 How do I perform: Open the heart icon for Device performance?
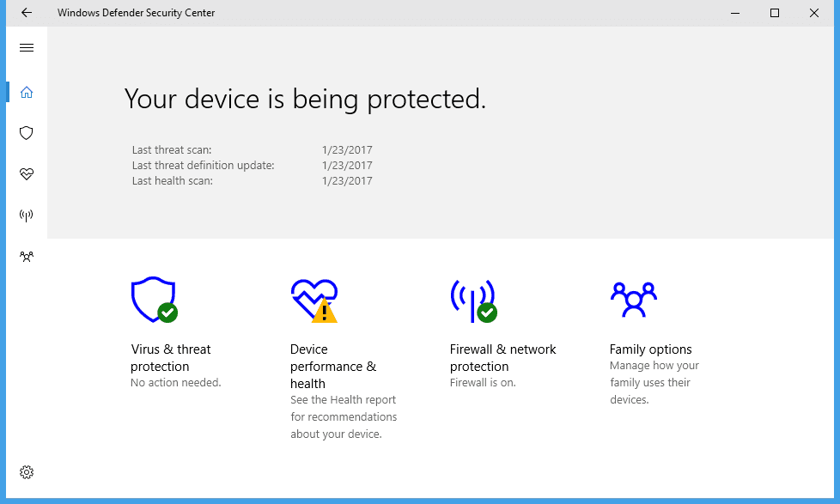(x=311, y=296)
